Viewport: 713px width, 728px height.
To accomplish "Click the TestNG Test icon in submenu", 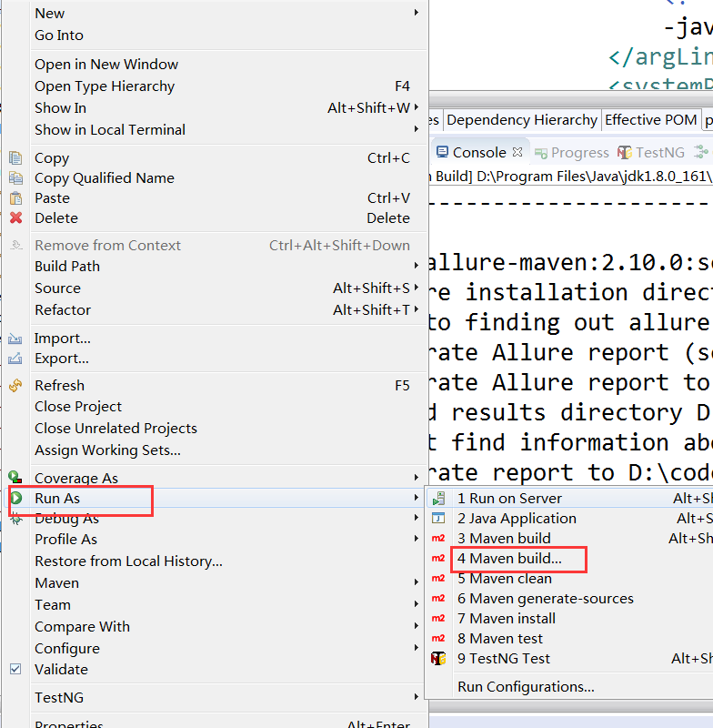I will coord(438,659).
